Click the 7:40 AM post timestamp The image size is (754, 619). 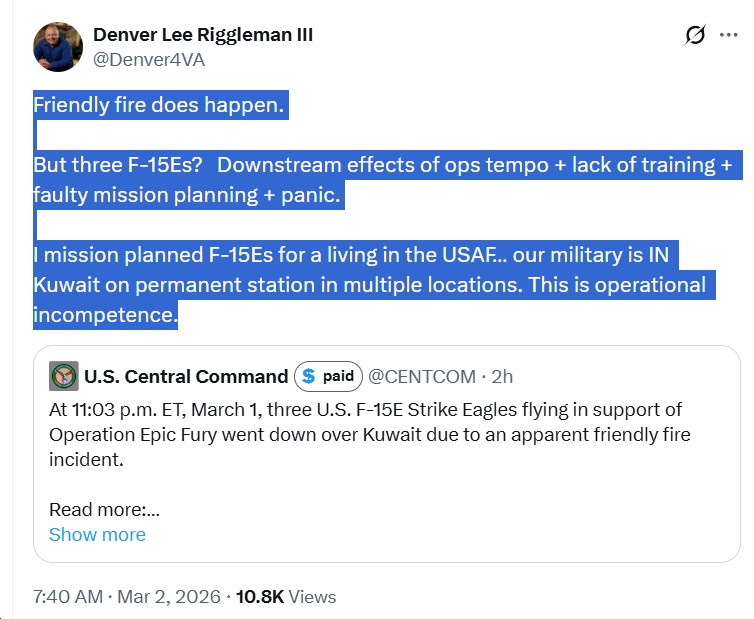click(x=67, y=597)
